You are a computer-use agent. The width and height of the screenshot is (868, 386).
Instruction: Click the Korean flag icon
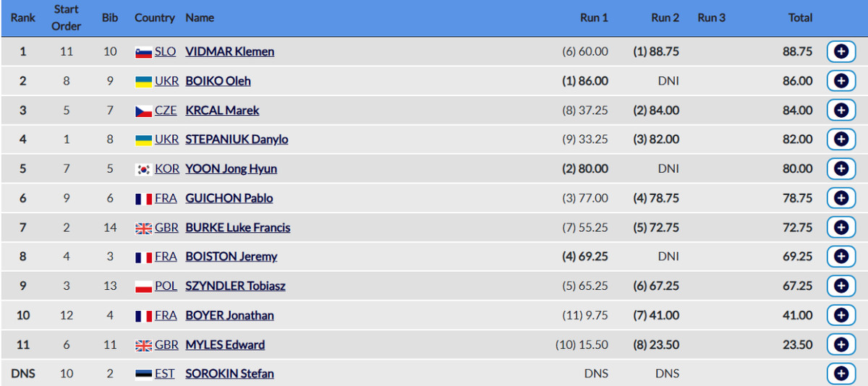point(143,169)
